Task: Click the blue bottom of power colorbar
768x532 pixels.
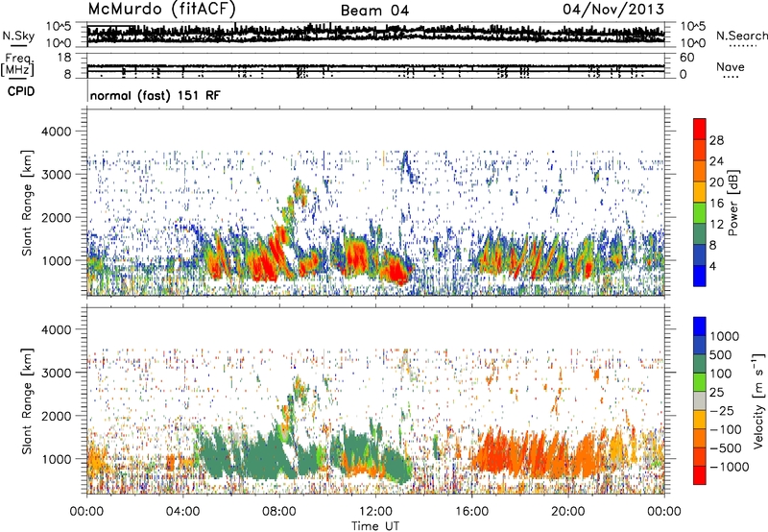Action: (x=700, y=276)
